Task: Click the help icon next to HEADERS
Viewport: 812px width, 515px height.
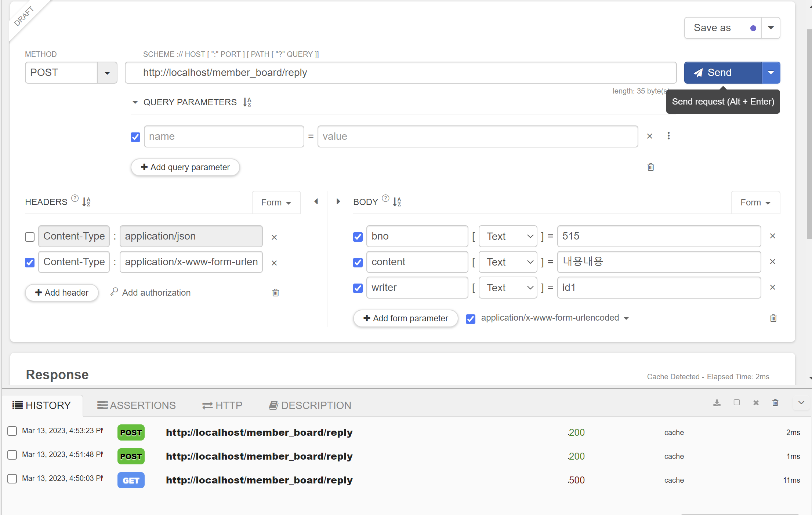Action: tap(75, 198)
